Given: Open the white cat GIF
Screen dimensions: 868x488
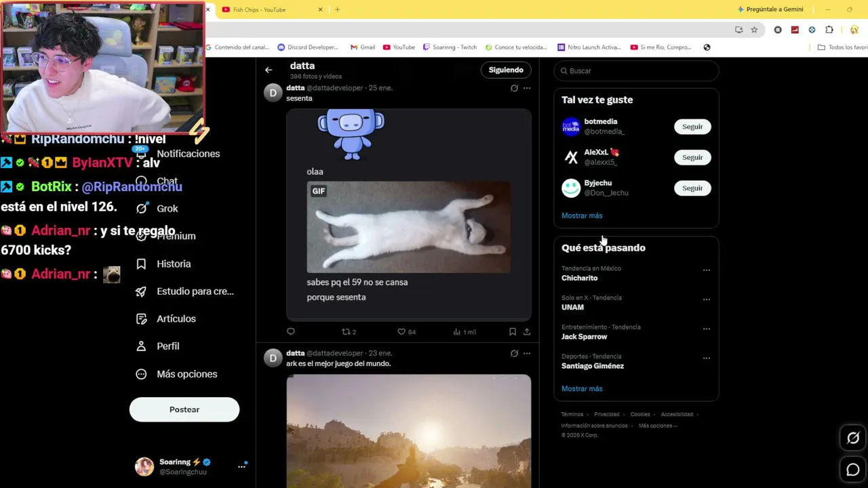Looking at the screenshot, I should point(408,227).
